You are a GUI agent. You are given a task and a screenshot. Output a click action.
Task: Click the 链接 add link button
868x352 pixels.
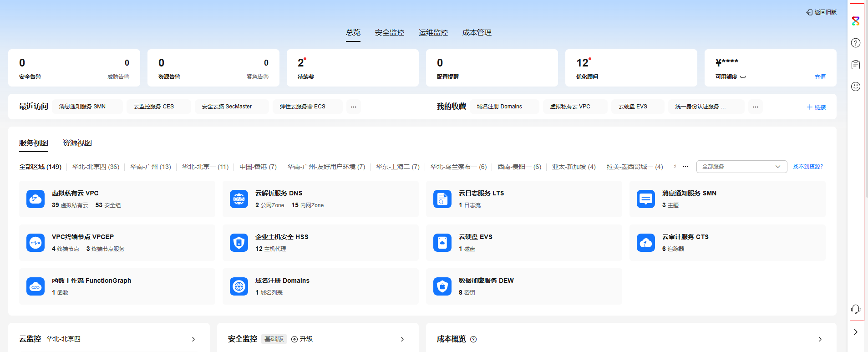(816, 107)
